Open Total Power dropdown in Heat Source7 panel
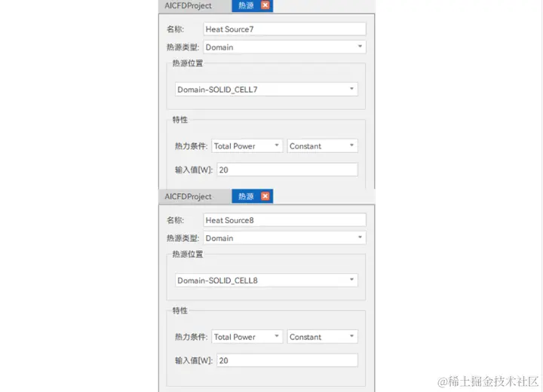Screen dimensions: 543x392 pos(247,145)
